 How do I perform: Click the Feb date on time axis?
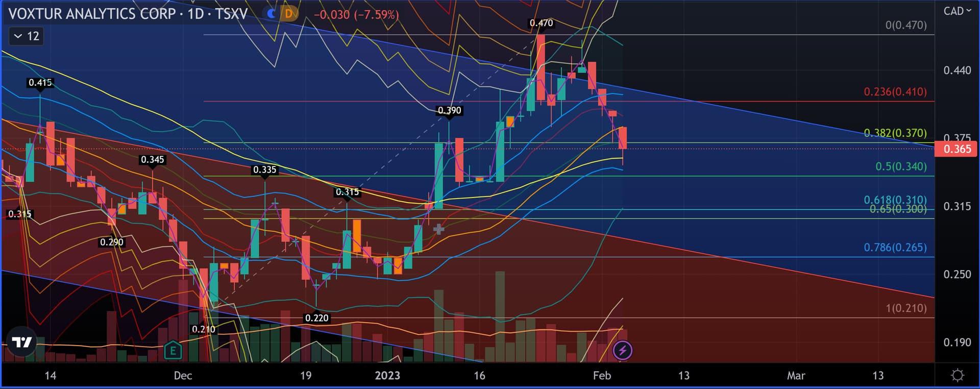coord(602,376)
